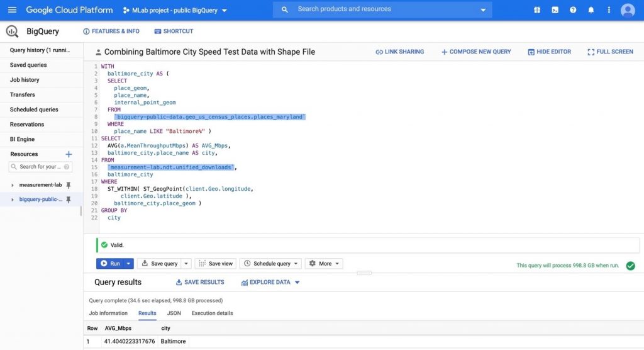Open Reservations in sidebar
Viewport: 644px width, 350px height.
(27, 124)
